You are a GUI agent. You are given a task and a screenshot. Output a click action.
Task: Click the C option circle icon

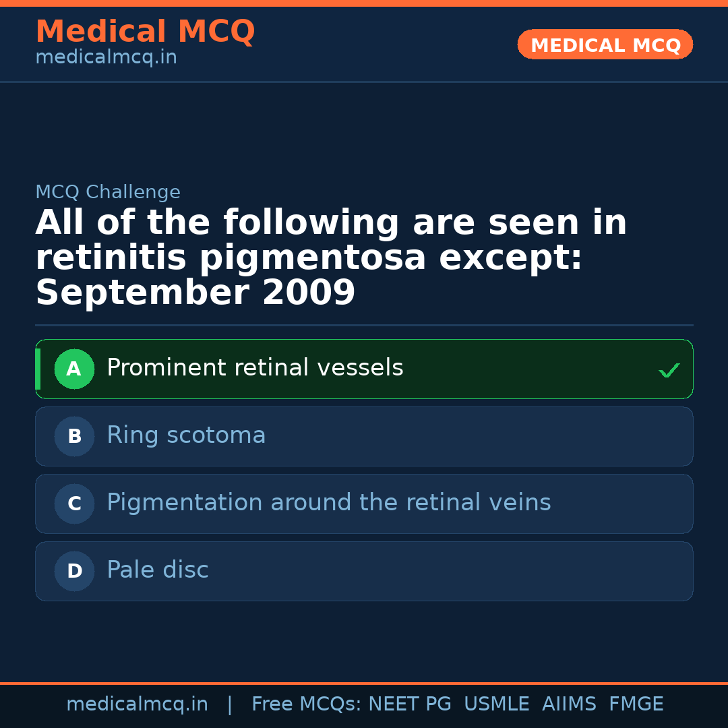coord(74,504)
